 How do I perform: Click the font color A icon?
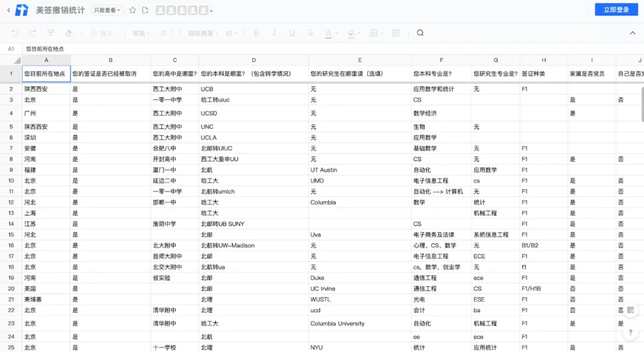[328, 33]
